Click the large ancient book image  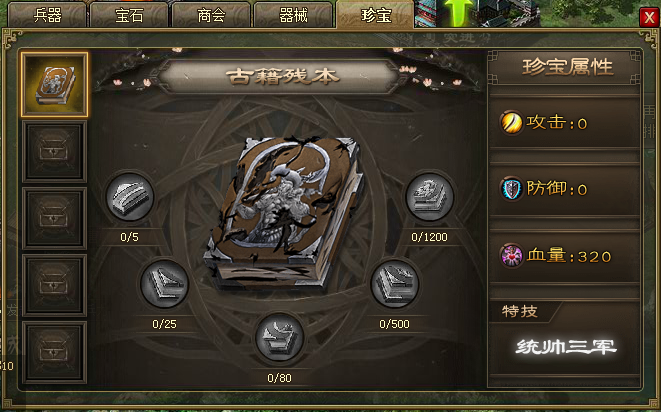pos(283,213)
